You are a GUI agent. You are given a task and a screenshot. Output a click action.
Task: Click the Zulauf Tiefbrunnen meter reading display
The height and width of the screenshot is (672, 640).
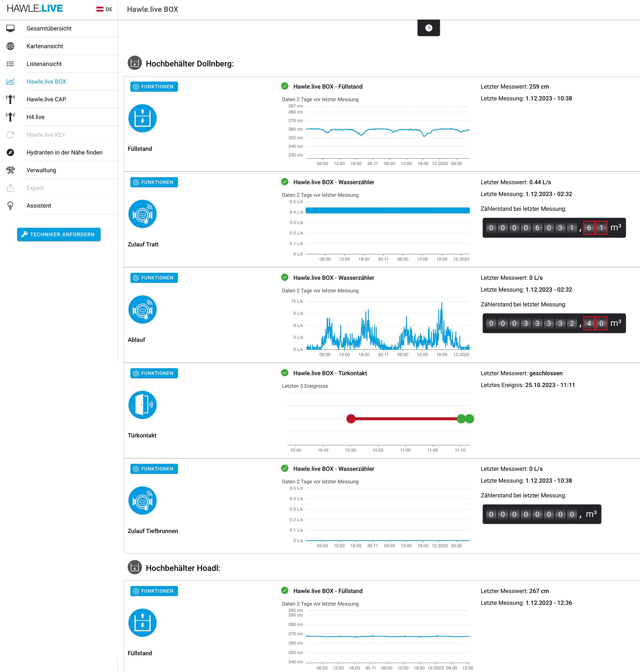(542, 514)
